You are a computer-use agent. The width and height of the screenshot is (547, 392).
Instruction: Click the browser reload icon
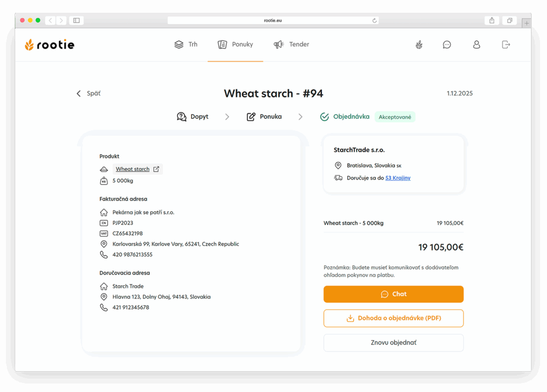[x=374, y=20]
